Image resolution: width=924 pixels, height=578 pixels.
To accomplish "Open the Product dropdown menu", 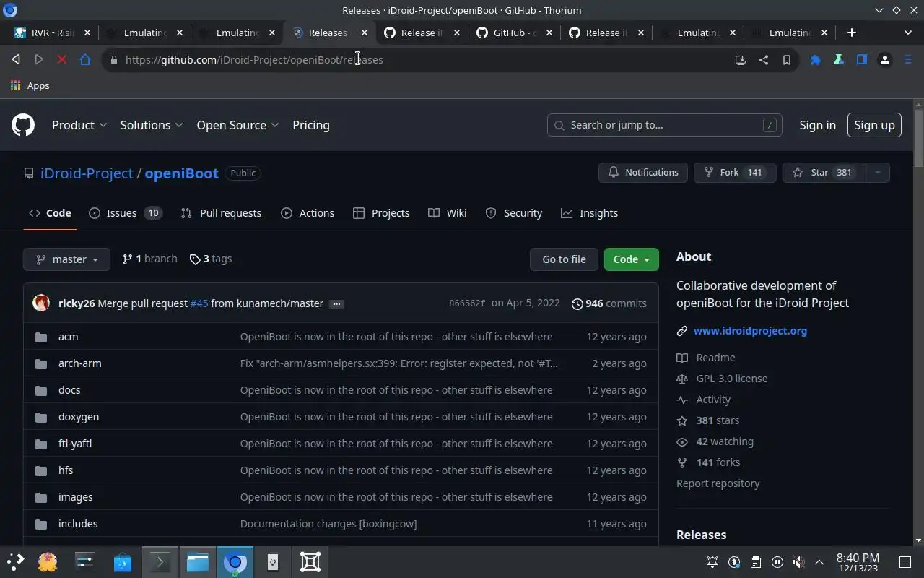I will coord(79,125).
